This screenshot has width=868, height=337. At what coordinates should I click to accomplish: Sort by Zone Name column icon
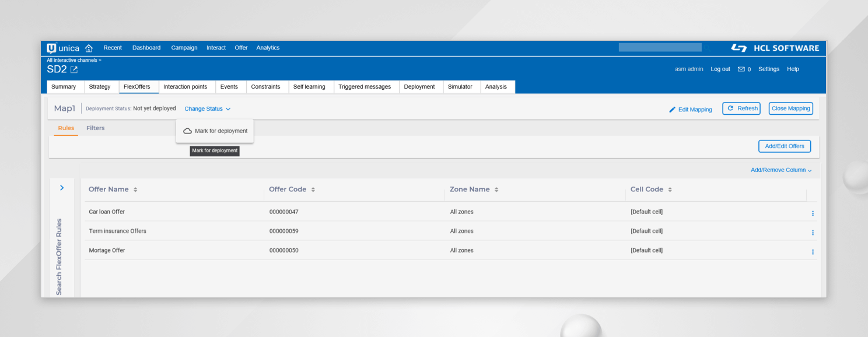pos(496,190)
